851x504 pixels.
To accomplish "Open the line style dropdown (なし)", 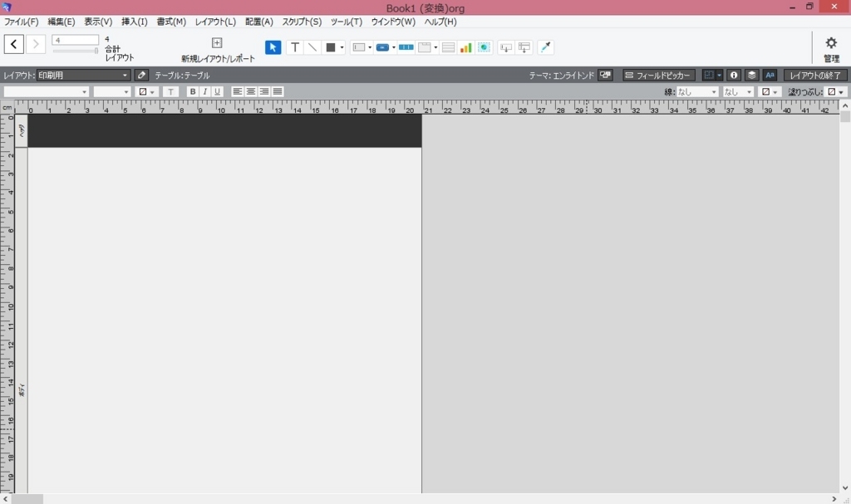I will 697,91.
